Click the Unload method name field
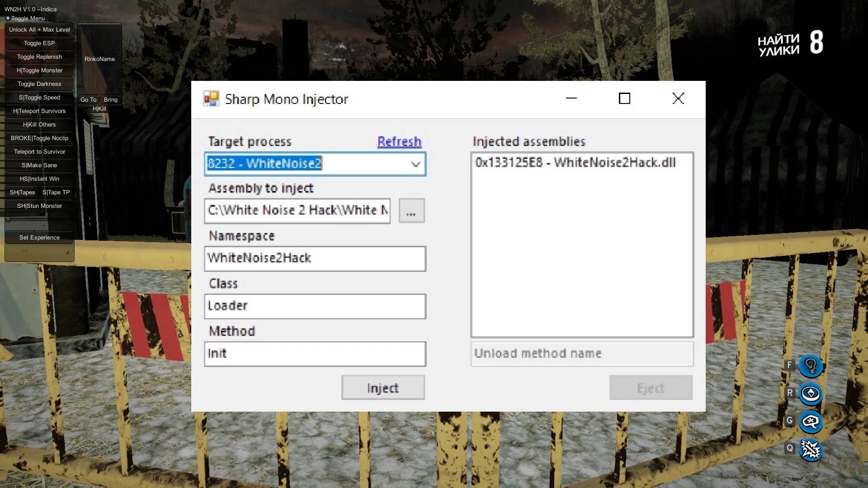Viewport: 868px width, 488px height. 581,354
